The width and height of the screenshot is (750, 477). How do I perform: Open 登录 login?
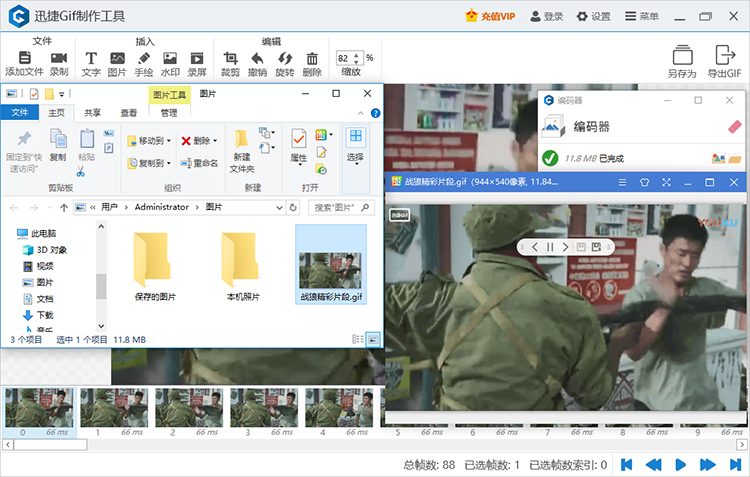tap(547, 16)
